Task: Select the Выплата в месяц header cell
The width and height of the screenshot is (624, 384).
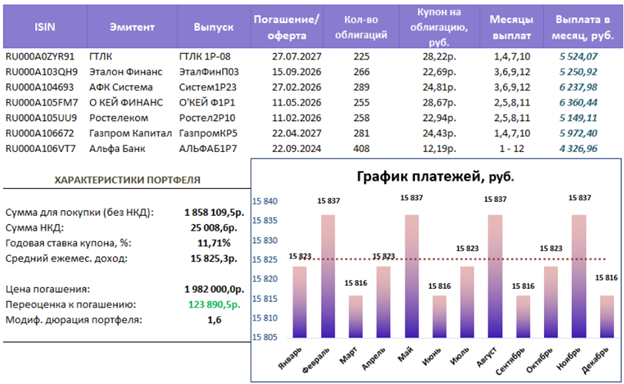Action: pos(583,27)
